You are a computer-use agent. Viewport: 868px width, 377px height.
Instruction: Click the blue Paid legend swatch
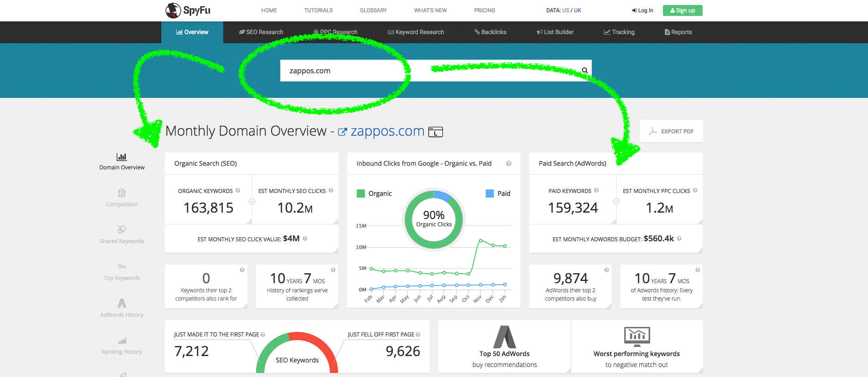pos(490,194)
